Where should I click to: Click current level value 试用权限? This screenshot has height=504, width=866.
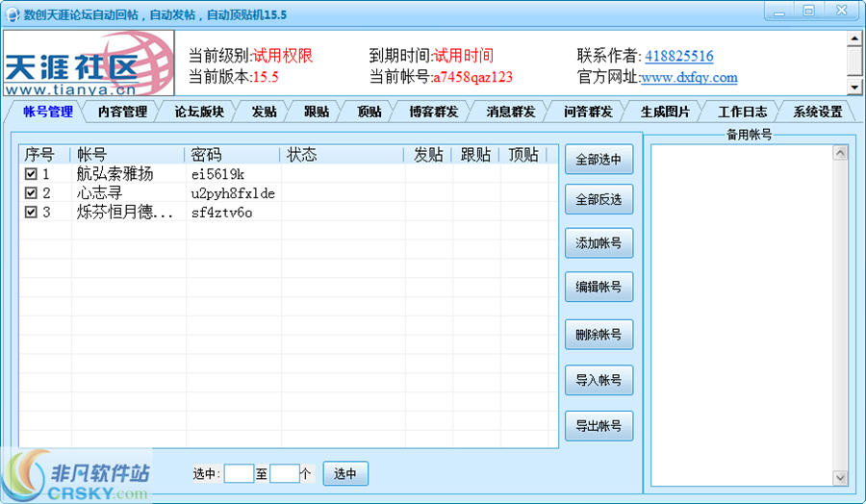coord(283,55)
